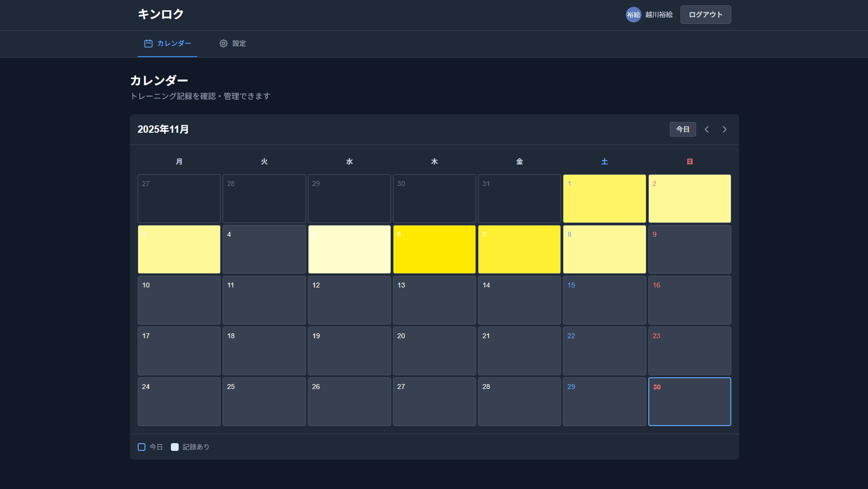
Task: Click the 記録あり legend swatch
Action: (175, 447)
